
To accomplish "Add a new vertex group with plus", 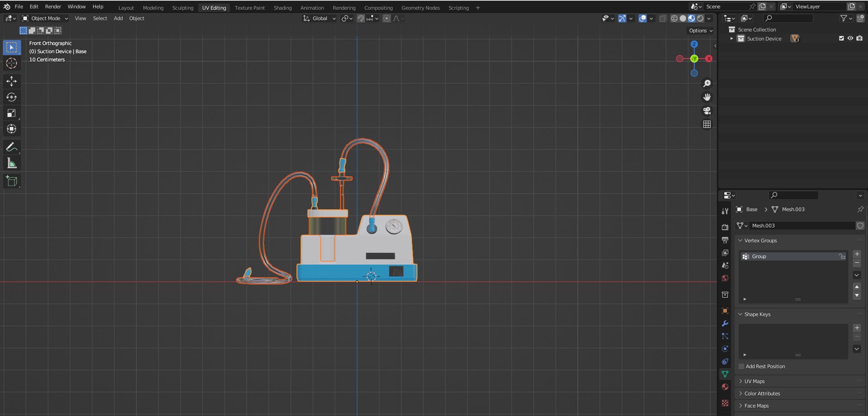I will 857,254.
